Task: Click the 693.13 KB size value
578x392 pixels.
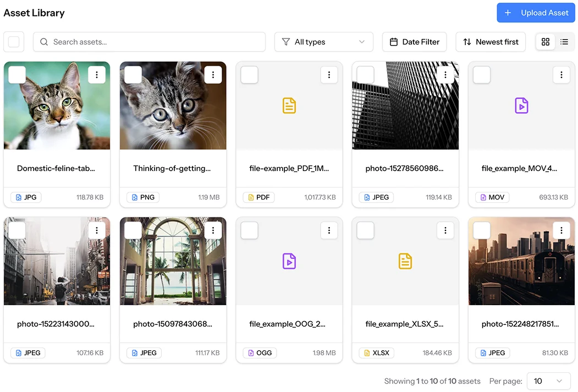Action: coord(554,197)
